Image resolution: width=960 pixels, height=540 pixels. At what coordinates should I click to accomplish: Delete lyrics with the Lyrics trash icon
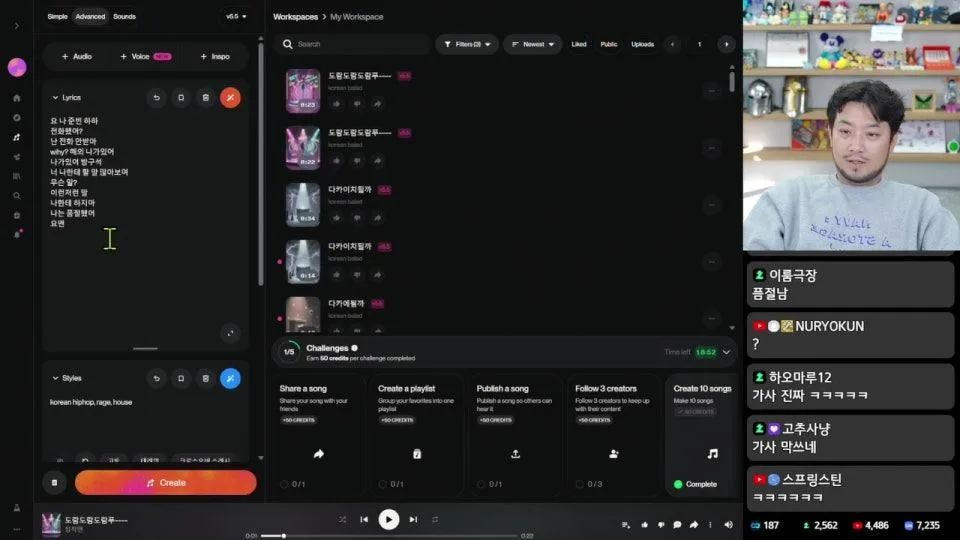(x=205, y=97)
